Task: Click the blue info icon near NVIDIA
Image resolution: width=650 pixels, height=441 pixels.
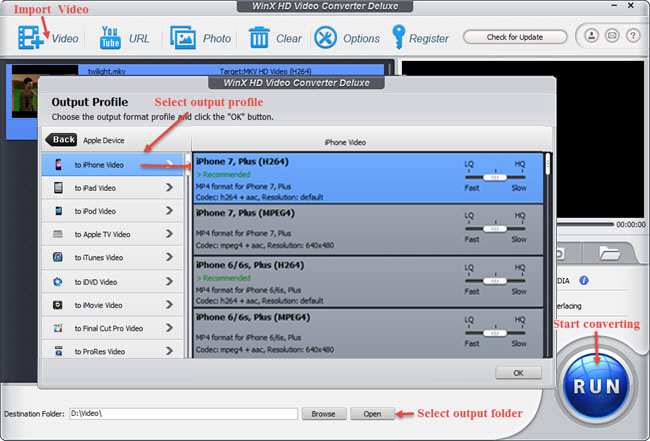Action: click(x=584, y=281)
